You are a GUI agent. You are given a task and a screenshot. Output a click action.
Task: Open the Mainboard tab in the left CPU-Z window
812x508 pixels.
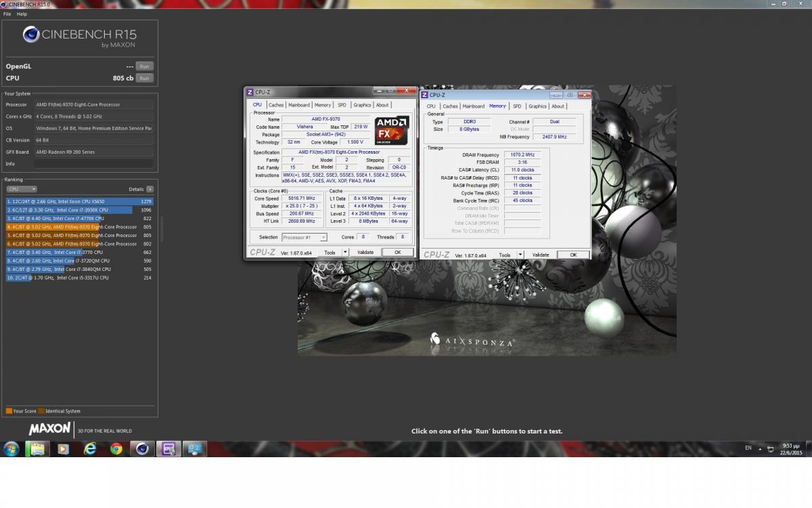click(299, 105)
